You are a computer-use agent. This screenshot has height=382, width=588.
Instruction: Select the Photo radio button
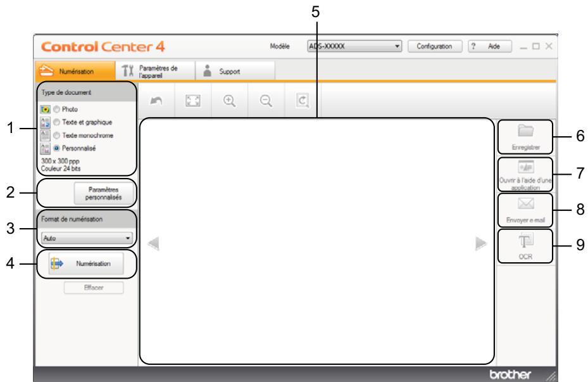tap(56, 109)
